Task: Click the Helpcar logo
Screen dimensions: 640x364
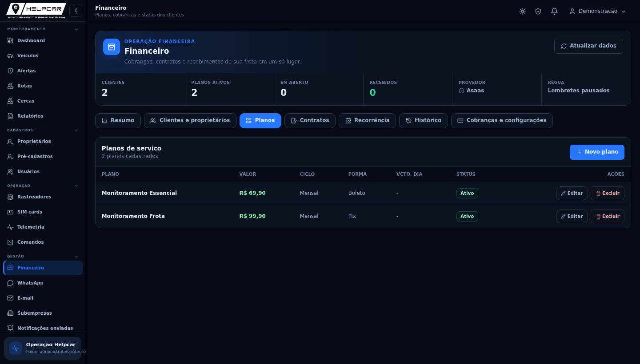Action: coord(36,11)
